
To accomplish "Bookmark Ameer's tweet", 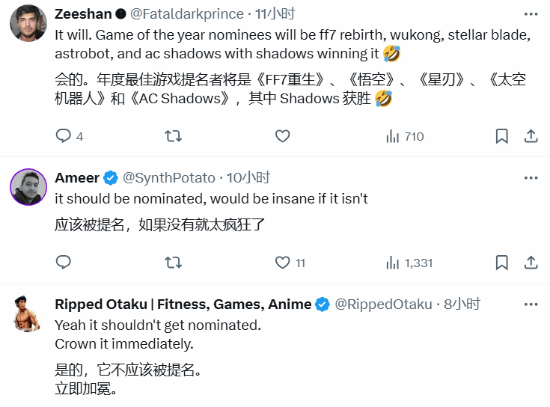I will click(502, 262).
